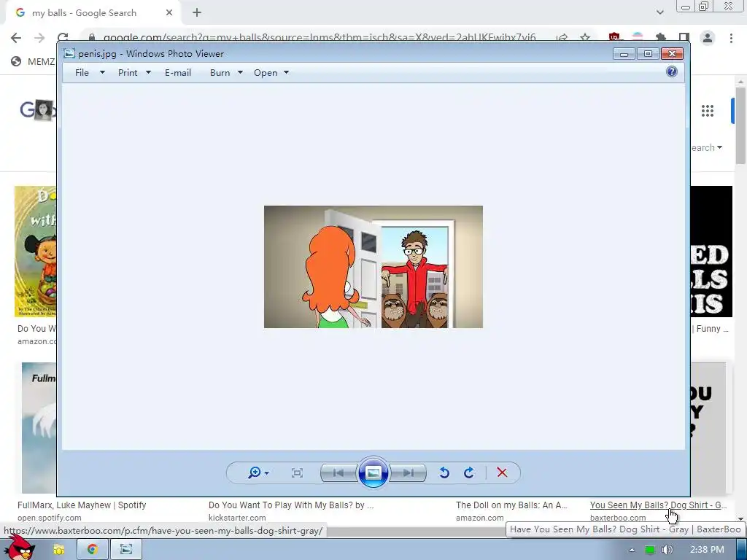This screenshot has width=747, height=560.
Task: Click Chrome's forward arrow
Action: 39,38
